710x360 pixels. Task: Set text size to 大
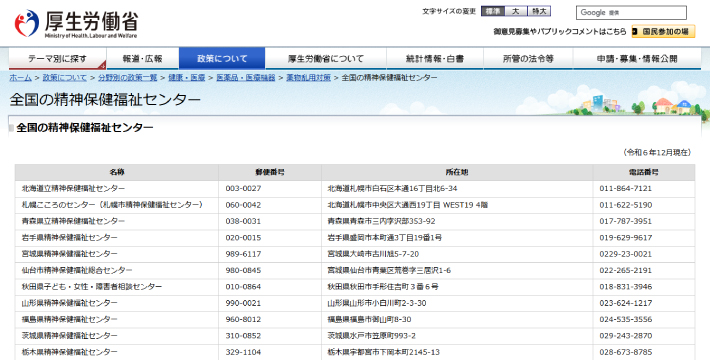(x=516, y=11)
